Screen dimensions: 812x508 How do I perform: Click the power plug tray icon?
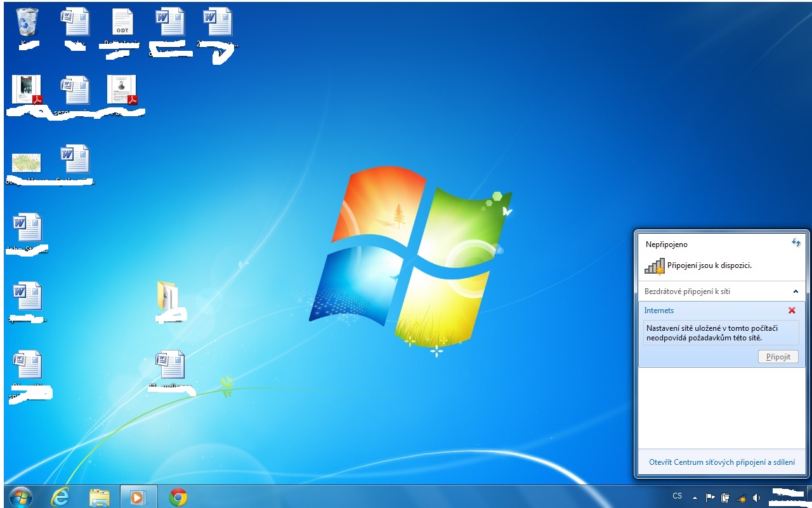click(x=726, y=497)
